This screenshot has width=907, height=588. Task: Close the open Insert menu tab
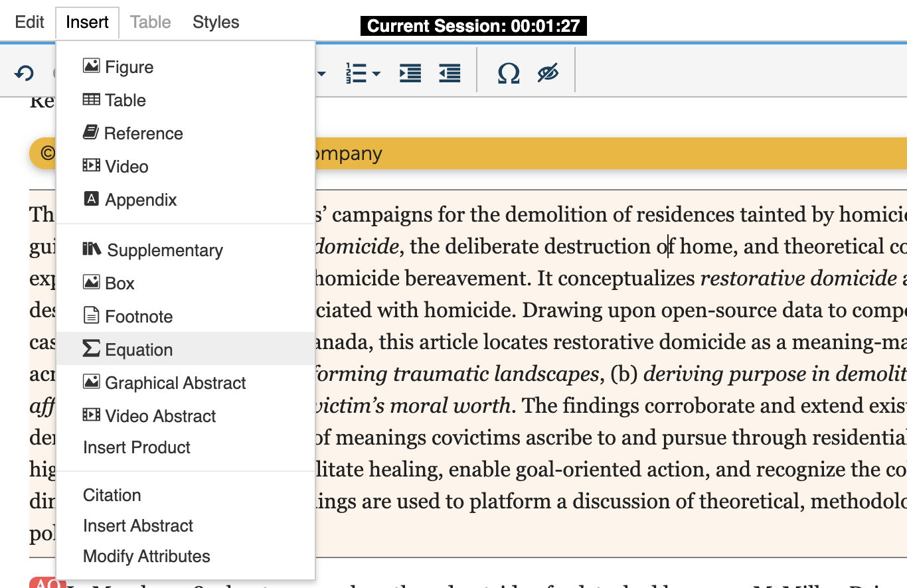(87, 22)
